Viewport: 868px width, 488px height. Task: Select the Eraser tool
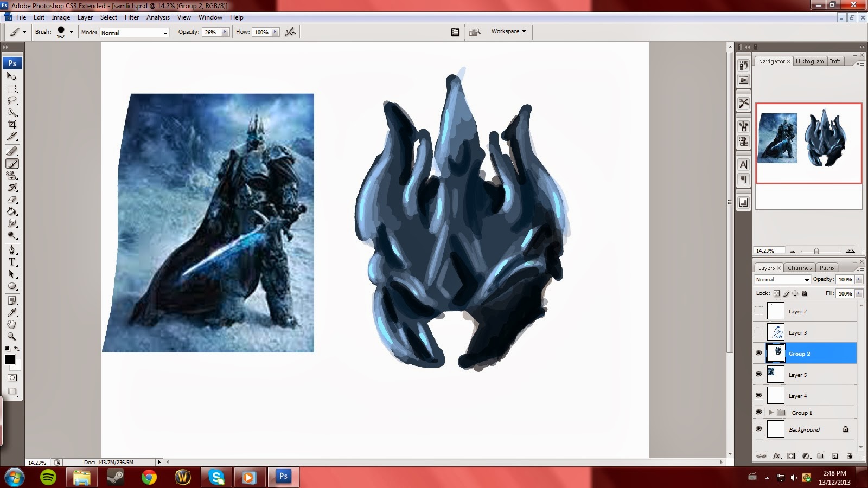click(12, 200)
